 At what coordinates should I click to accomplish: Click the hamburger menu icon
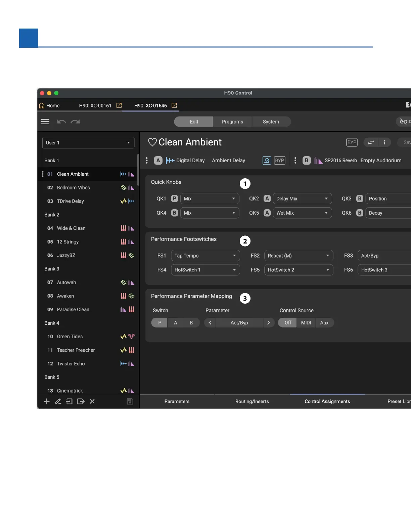coord(45,122)
